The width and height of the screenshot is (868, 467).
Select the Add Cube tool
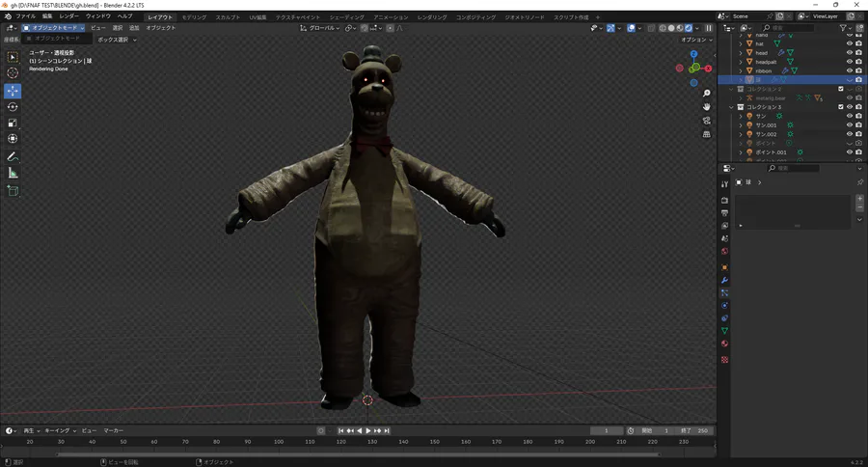(x=13, y=191)
